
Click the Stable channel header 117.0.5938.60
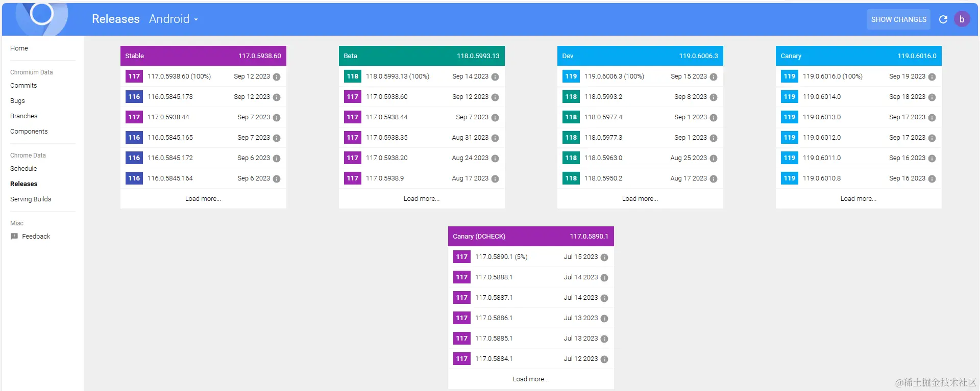click(x=203, y=56)
